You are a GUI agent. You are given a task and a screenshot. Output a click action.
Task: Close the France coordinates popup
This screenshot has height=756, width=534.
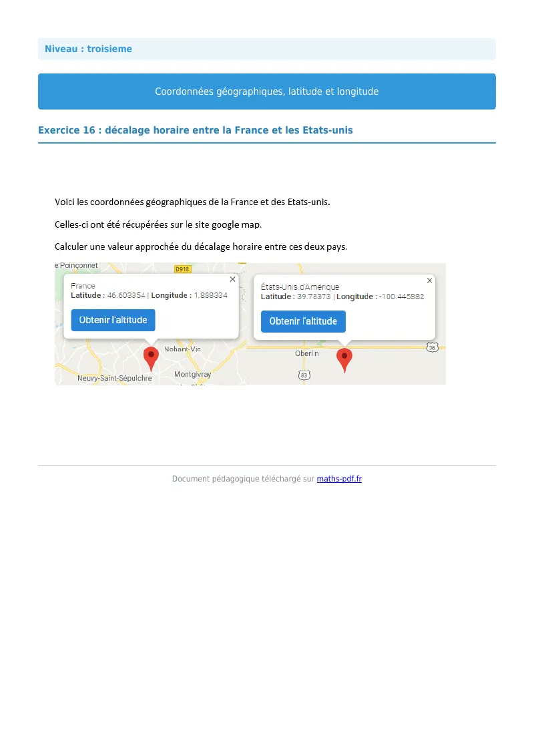(x=232, y=279)
